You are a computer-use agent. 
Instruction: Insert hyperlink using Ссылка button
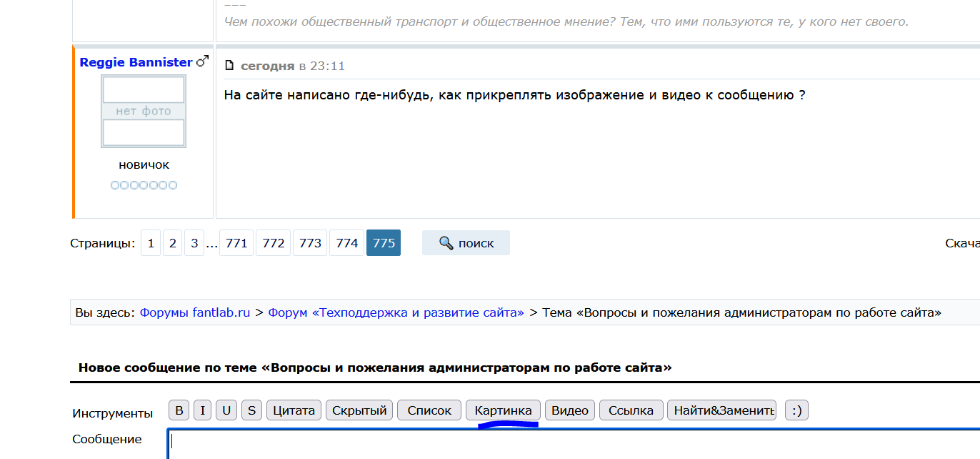631,410
